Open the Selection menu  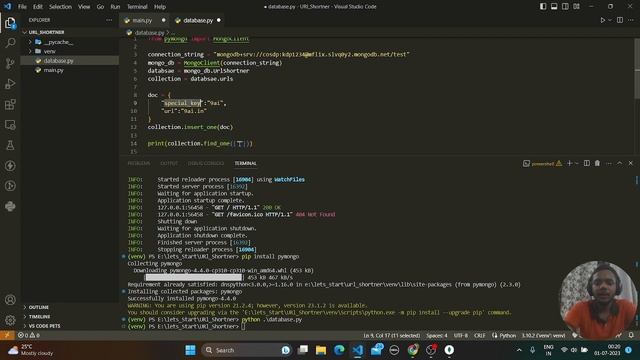click(60, 7)
